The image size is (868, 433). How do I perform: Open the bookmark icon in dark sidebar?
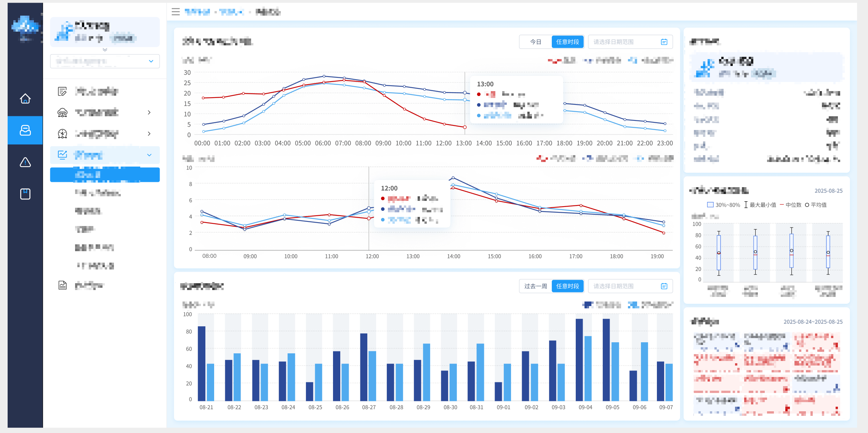(x=25, y=194)
